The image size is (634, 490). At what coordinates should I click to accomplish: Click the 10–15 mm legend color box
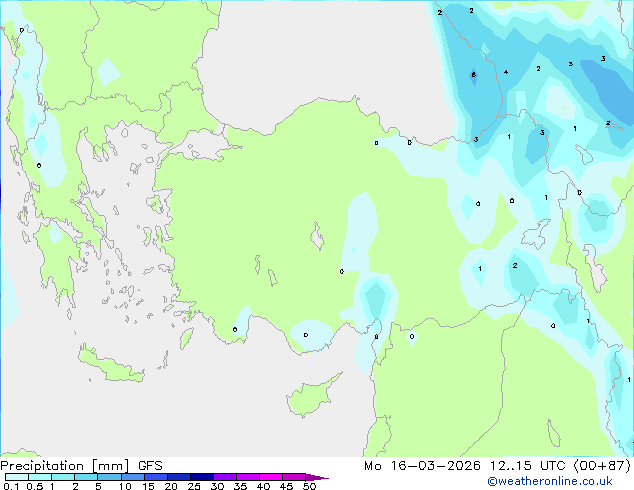tap(132, 477)
